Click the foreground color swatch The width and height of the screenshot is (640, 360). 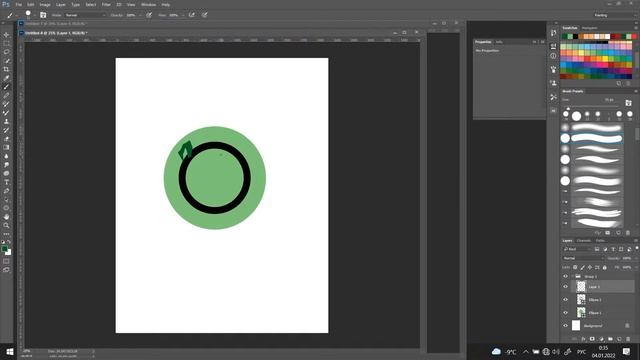[4, 249]
